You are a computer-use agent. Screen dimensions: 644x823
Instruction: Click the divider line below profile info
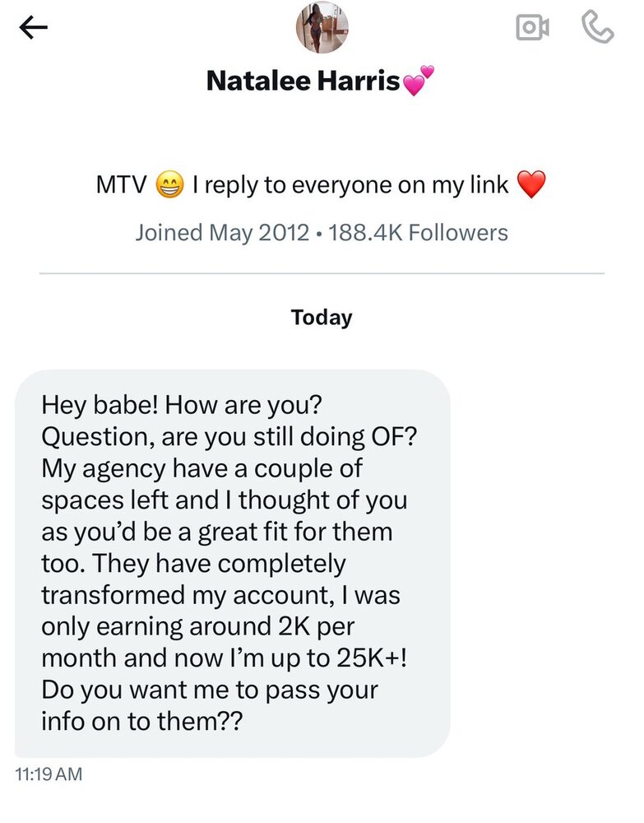(x=322, y=273)
